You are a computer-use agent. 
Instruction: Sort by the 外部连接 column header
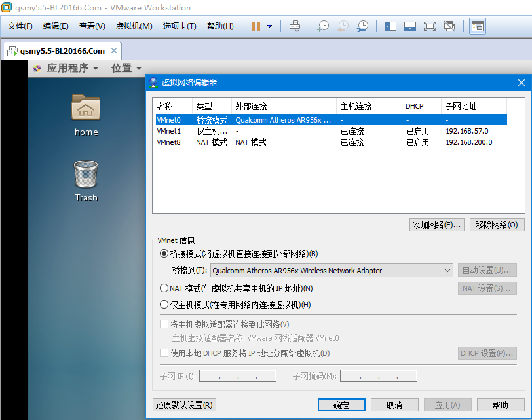pos(284,107)
